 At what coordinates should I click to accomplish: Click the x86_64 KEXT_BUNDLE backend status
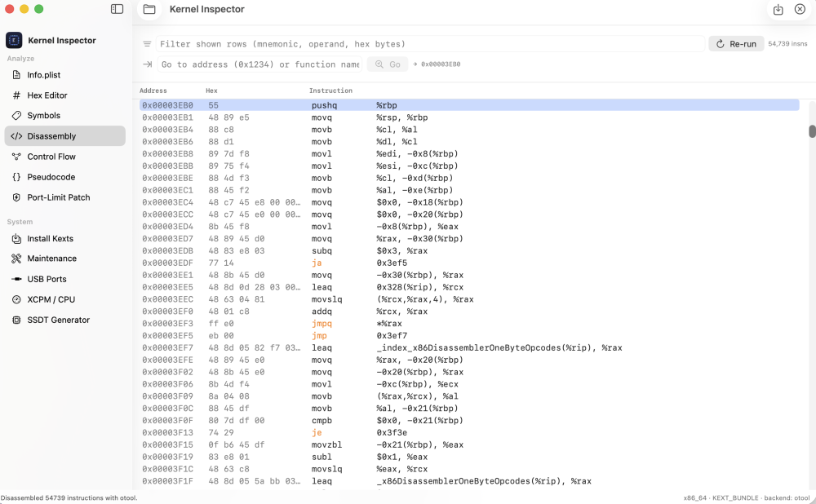click(x=747, y=497)
